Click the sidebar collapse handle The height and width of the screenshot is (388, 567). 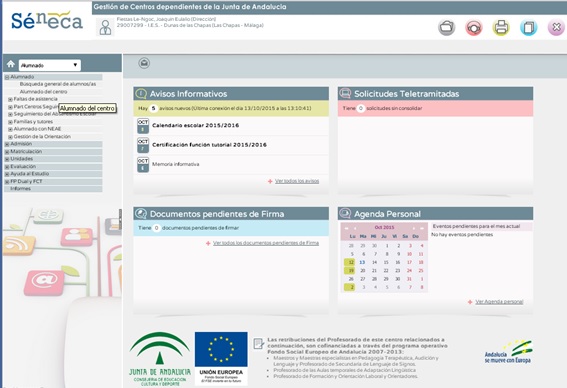120,219
